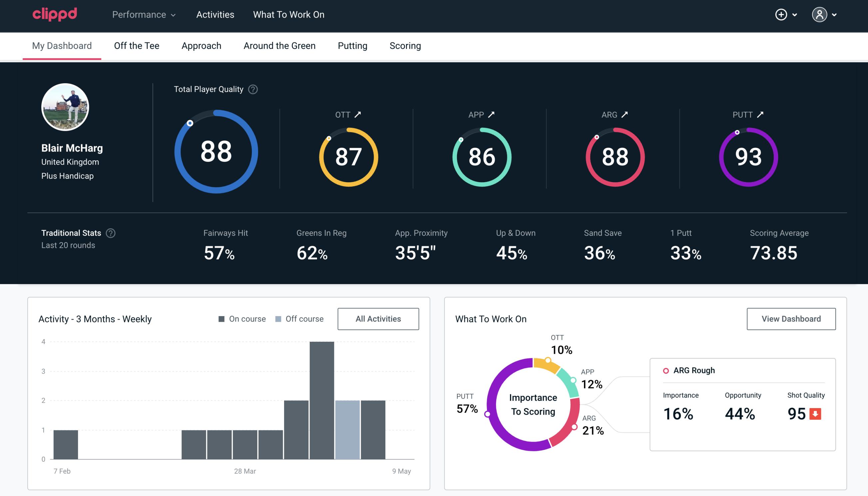Click the APP upward trend arrow icon

(491, 115)
